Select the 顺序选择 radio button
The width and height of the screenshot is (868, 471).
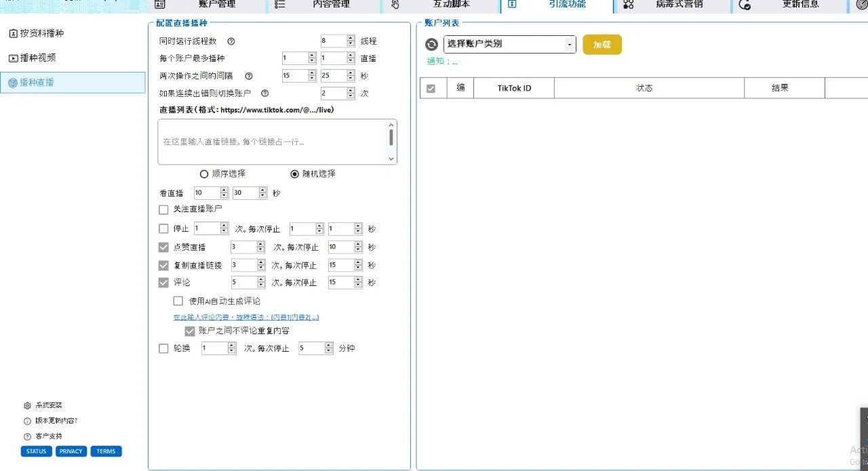(204, 173)
